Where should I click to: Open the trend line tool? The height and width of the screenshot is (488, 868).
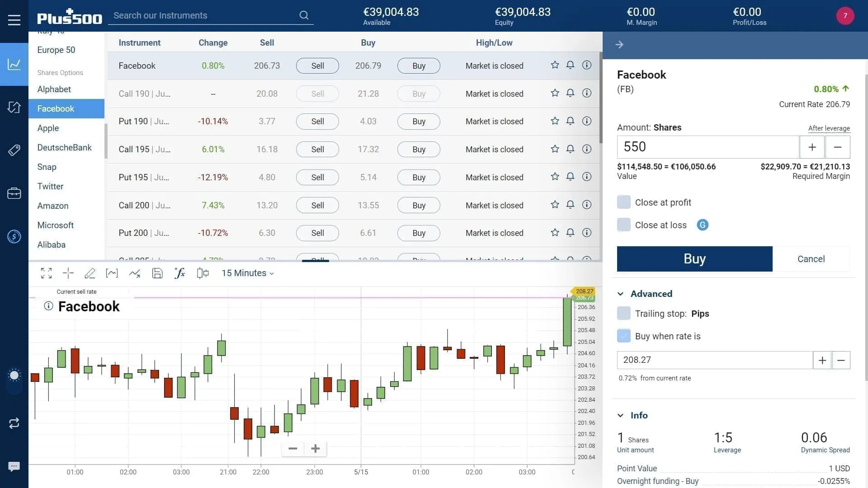click(x=134, y=273)
